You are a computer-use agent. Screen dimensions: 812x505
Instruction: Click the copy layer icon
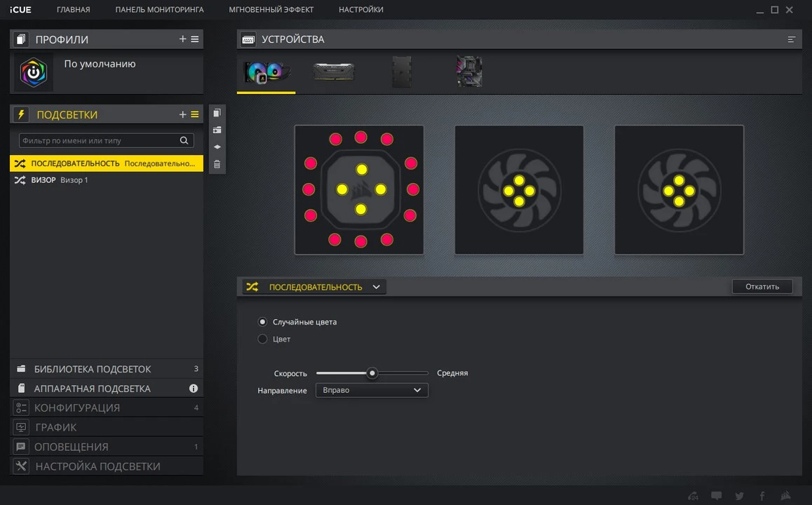pos(217,113)
